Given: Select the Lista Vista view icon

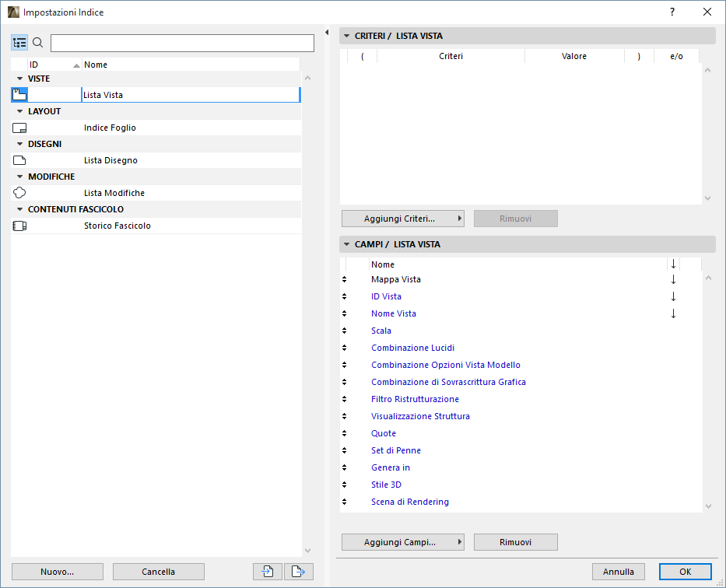Looking at the screenshot, I should [19, 93].
